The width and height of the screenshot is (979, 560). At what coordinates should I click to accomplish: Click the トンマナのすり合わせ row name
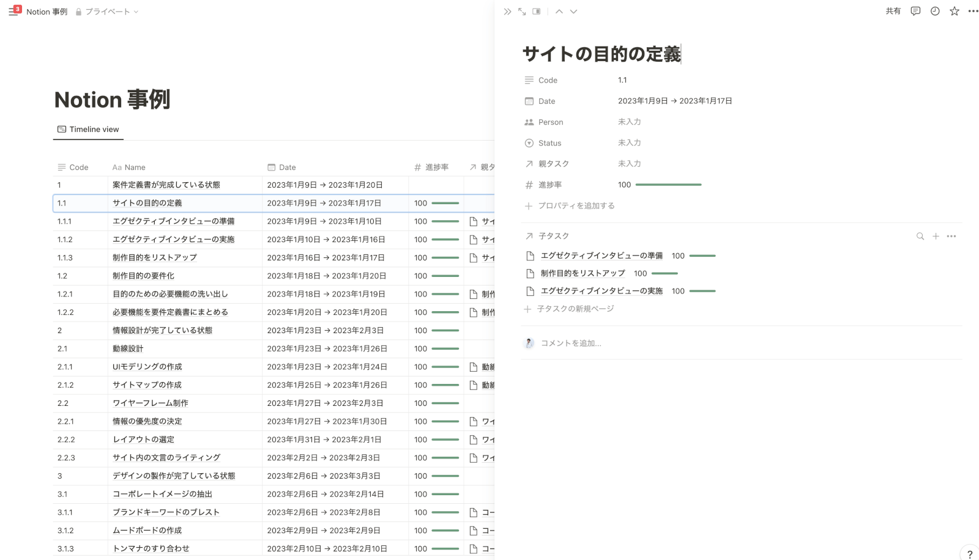tap(151, 548)
